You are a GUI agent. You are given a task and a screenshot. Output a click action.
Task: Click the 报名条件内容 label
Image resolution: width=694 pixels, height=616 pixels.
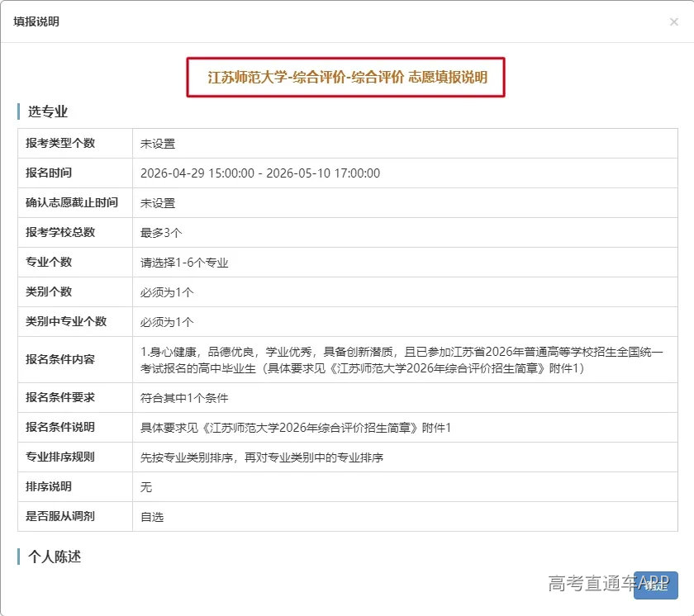(x=60, y=359)
